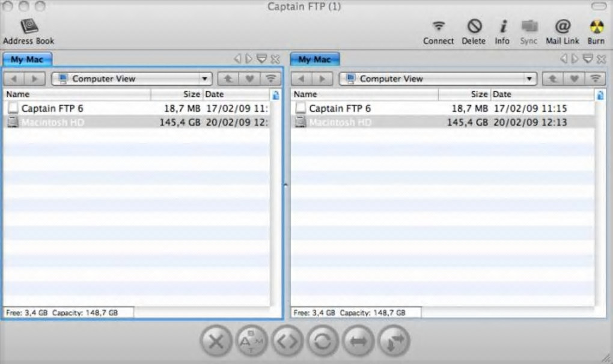Switch to left pane My Mac tab
Viewport: 613px width, 364px height.
pyautogui.click(x=27, y=59)
